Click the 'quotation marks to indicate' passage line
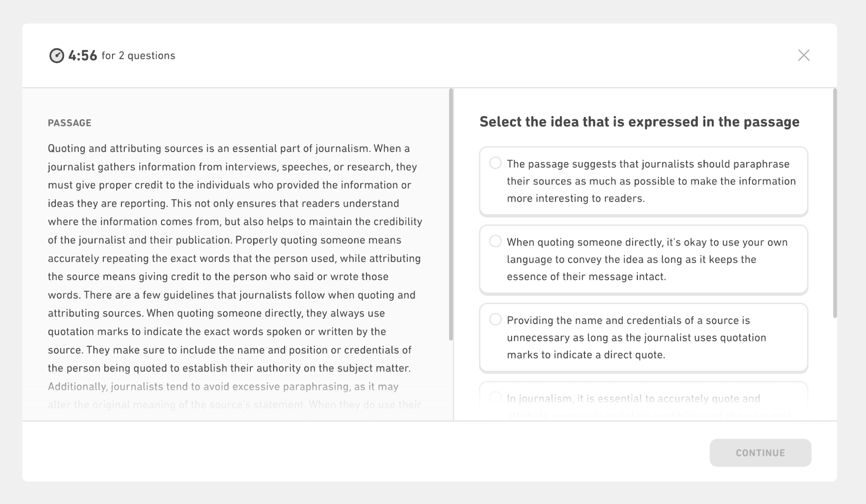Screen dimensions: 866x504 216,331
